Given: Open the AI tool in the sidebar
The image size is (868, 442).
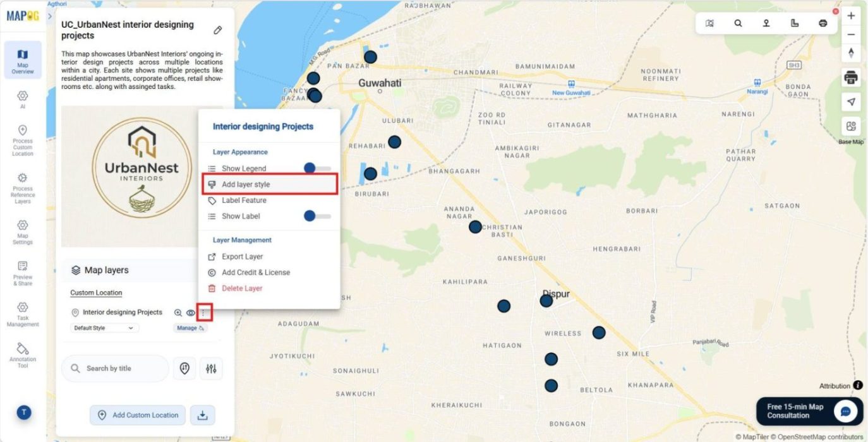Looking at the screenshot, I should (23, 101).
